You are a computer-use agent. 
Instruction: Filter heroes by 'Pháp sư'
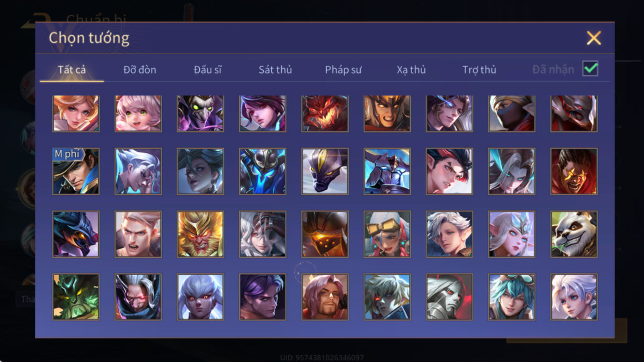343,69
